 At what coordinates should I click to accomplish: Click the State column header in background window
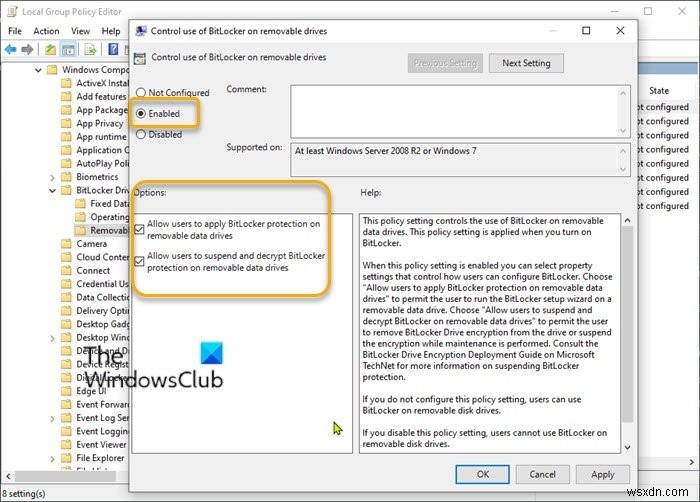(x=659, y=91)
